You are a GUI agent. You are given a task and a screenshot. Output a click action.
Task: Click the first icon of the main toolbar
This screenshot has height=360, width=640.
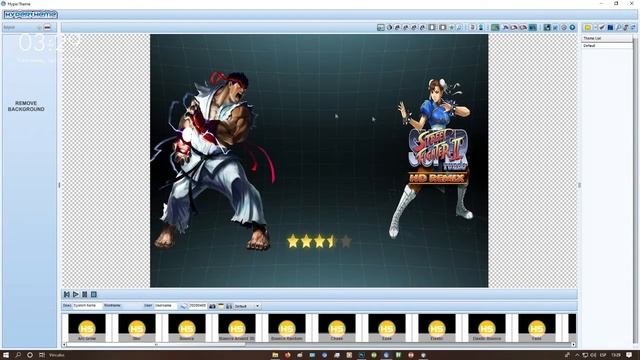click(x=380, y=27)
